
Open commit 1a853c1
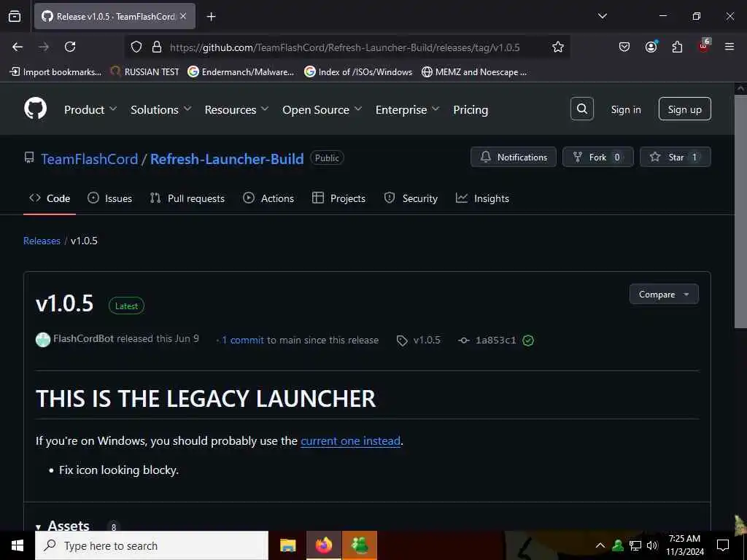coord(495,340)
